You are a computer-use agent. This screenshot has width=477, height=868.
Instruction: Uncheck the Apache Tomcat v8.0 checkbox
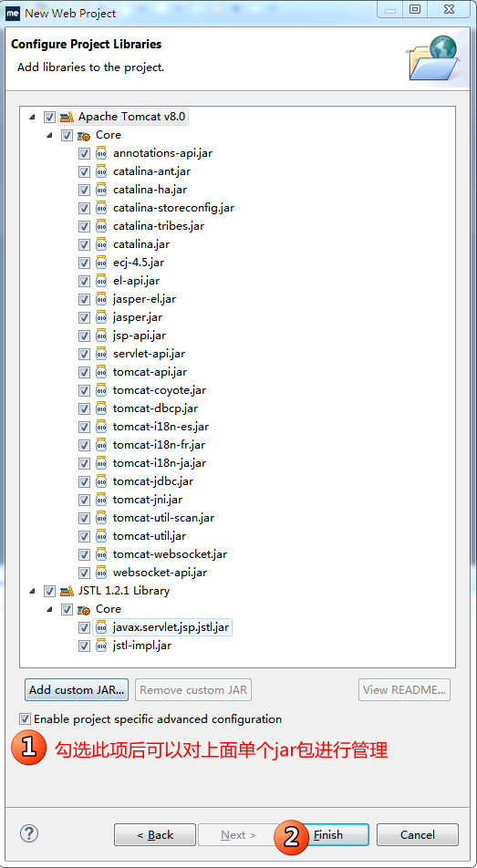pyautogui.click(x=50, y=118)
